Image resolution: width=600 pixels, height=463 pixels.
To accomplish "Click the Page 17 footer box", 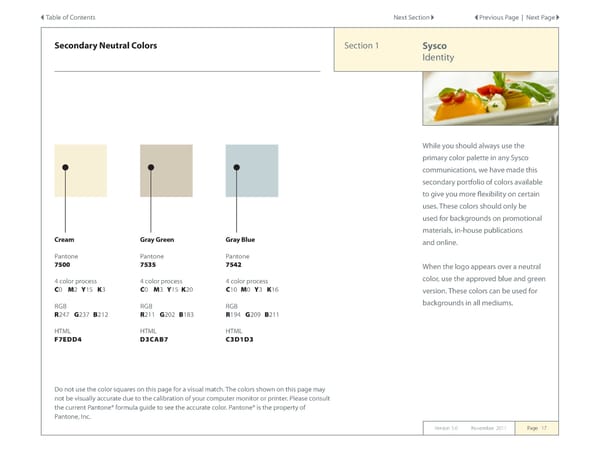I will coord(538,428).
